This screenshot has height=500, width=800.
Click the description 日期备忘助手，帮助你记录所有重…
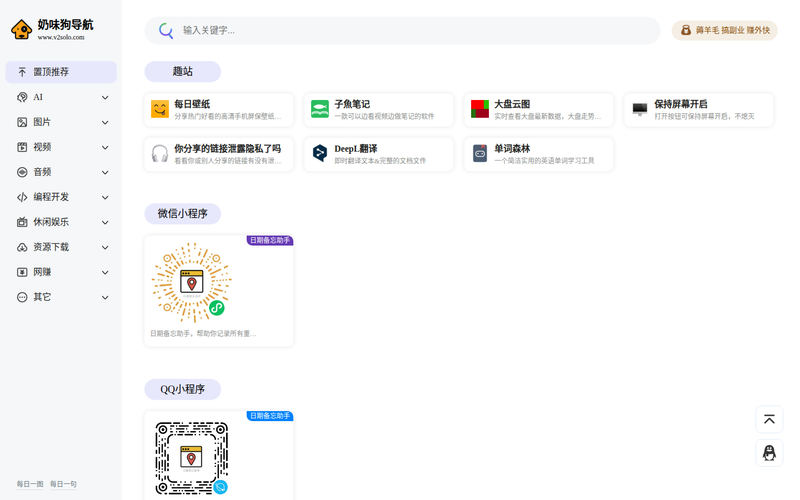point(203,334)
